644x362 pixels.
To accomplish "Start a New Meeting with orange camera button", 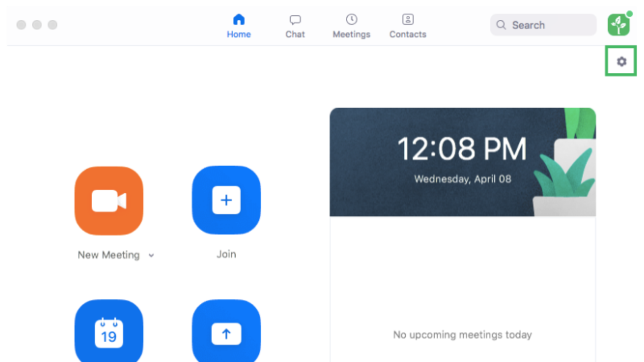I will coord(109,201).
